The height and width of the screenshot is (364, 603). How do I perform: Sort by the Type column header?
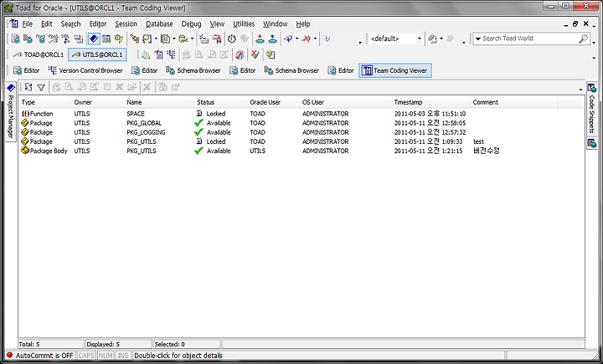click(44, 102)
